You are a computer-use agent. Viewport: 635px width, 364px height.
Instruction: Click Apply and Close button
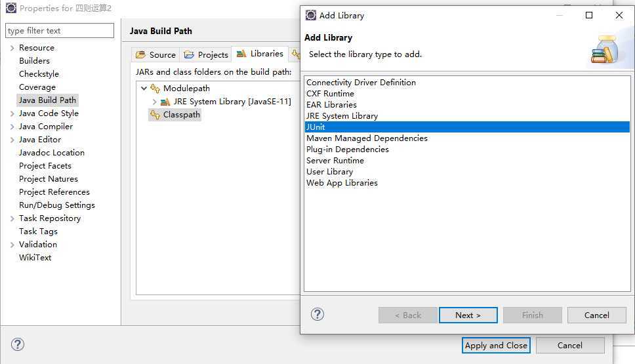click(x=496, y=345)
